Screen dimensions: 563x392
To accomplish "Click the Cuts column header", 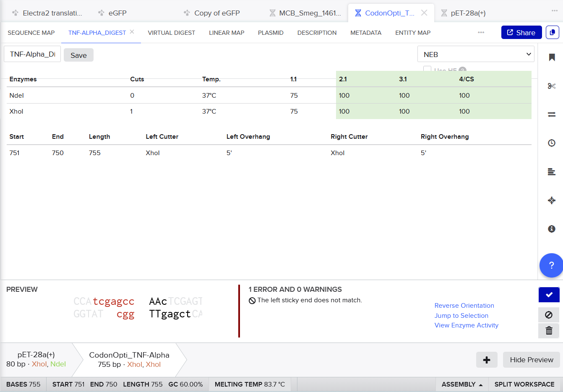I will 137,79.
